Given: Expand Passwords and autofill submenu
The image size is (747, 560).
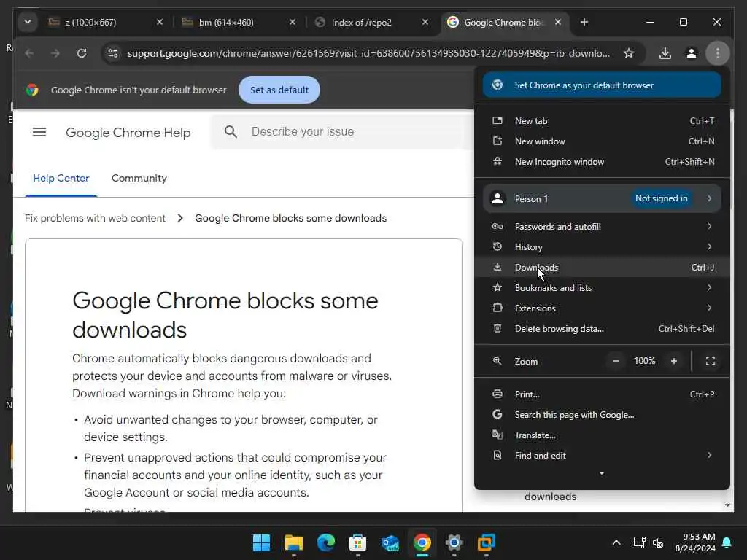Looking at the screenshot, I should [602, 227].
